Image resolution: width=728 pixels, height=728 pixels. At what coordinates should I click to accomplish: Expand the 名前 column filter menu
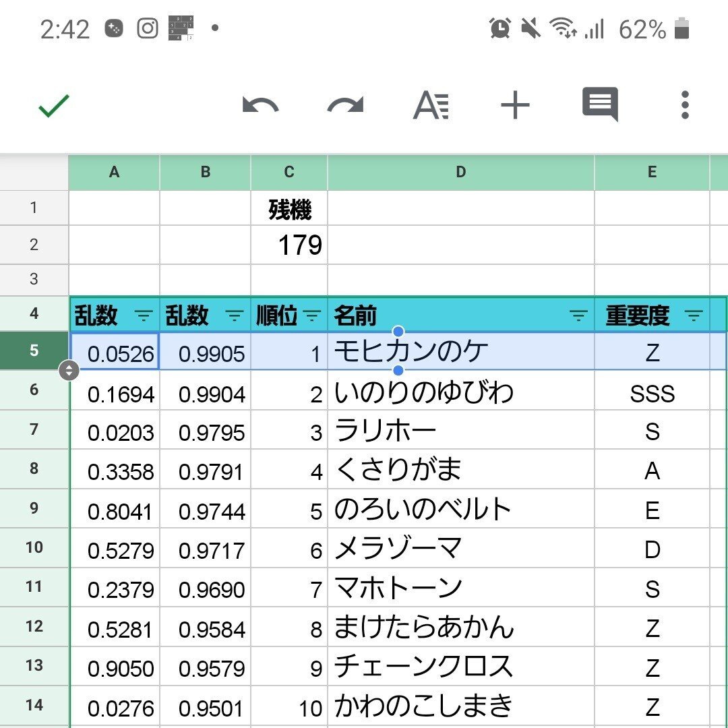click(578, 315)
